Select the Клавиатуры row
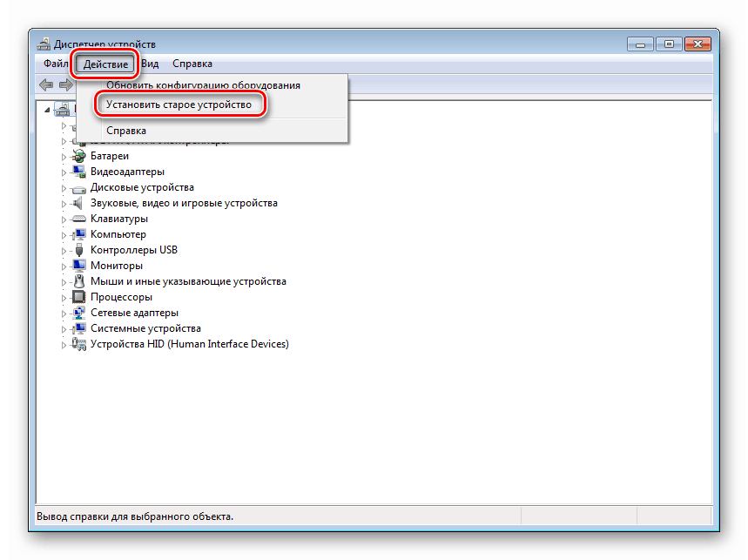Screen dimensions: 748x560 (119, 219)
